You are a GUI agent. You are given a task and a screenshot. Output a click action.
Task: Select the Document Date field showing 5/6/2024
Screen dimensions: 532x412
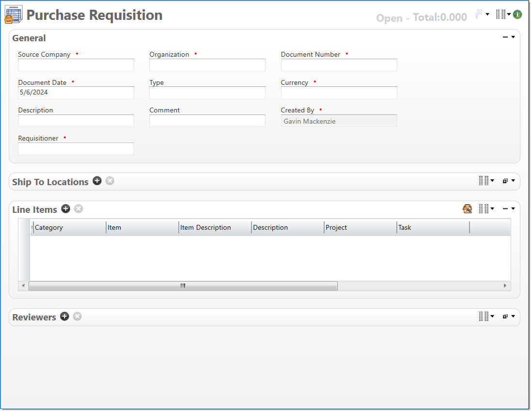pyautogui.click(x=76, y=93)
